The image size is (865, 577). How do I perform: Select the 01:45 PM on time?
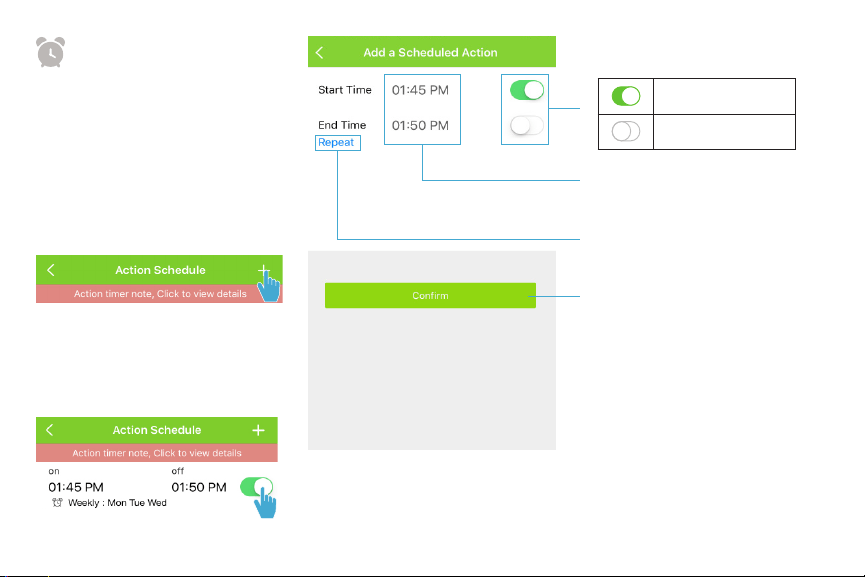click(x=76, y=487)
